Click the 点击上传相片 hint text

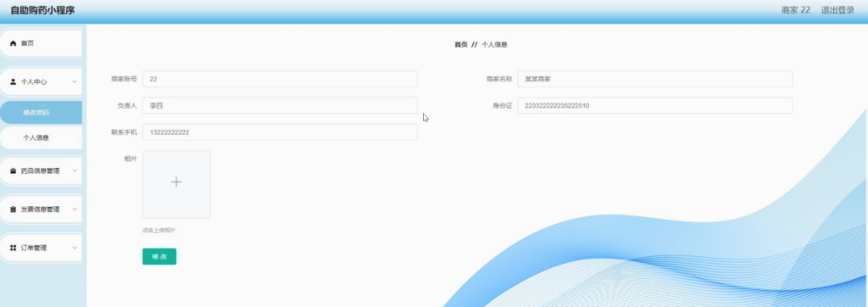pos(159,230)
